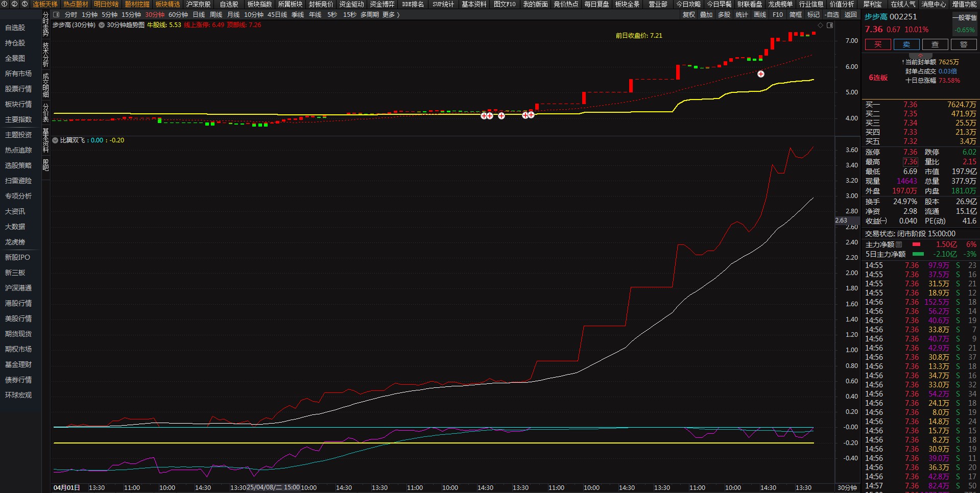Click the small icon next to 主力净额
Image resolution: width=980 pixels, height=493 pixels.
click(x=899, y=244)
